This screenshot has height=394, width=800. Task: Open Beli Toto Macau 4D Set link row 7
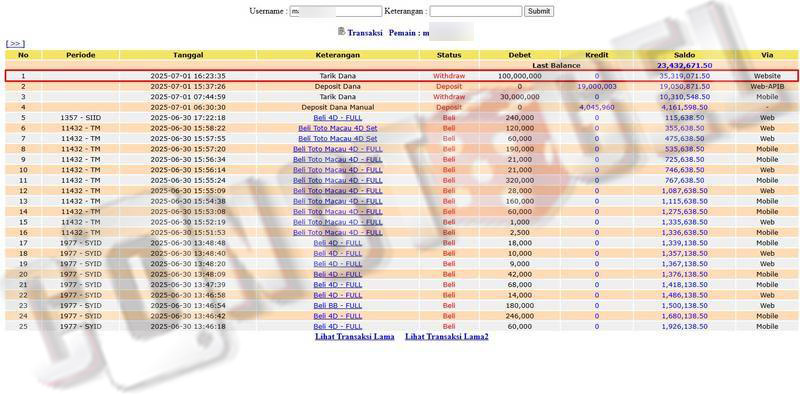tap(338, 138)
